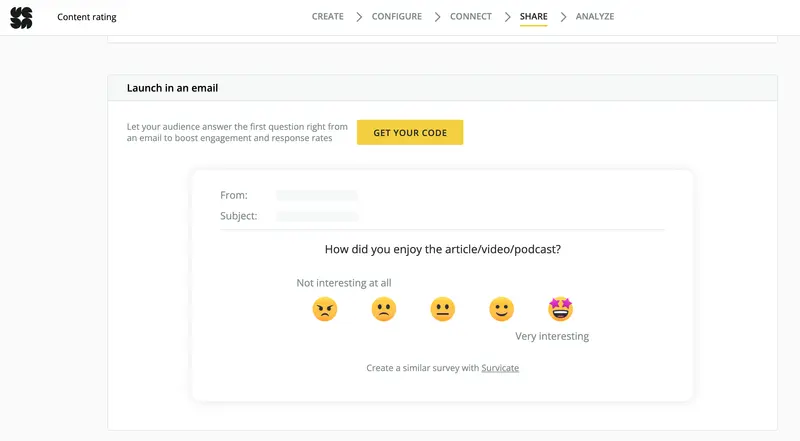The width and height of the screenshot is (800, 441).
Task: Click the Survicate logo icon
Action: pyautogui.click(x=21, y=18)
